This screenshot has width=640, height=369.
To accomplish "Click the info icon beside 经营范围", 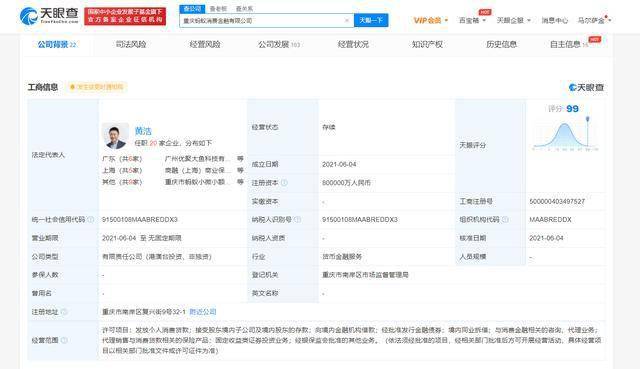I will click(64, 340).
